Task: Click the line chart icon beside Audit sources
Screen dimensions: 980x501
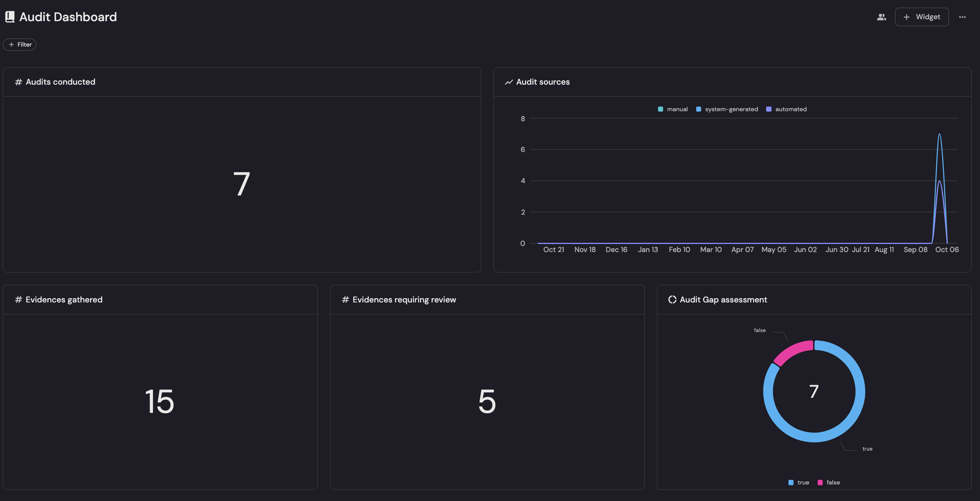Action: click(x=509, y=82)
